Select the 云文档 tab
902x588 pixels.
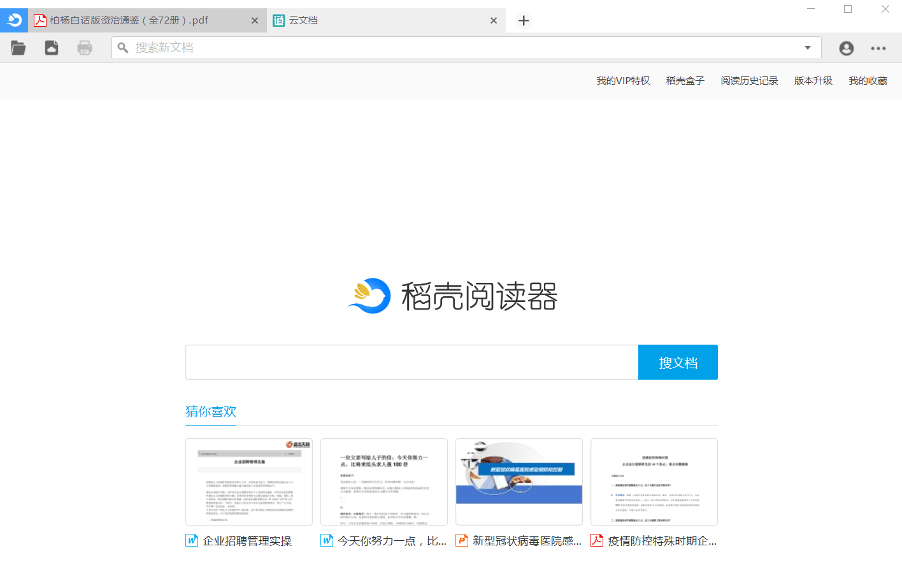coord(376,20)
